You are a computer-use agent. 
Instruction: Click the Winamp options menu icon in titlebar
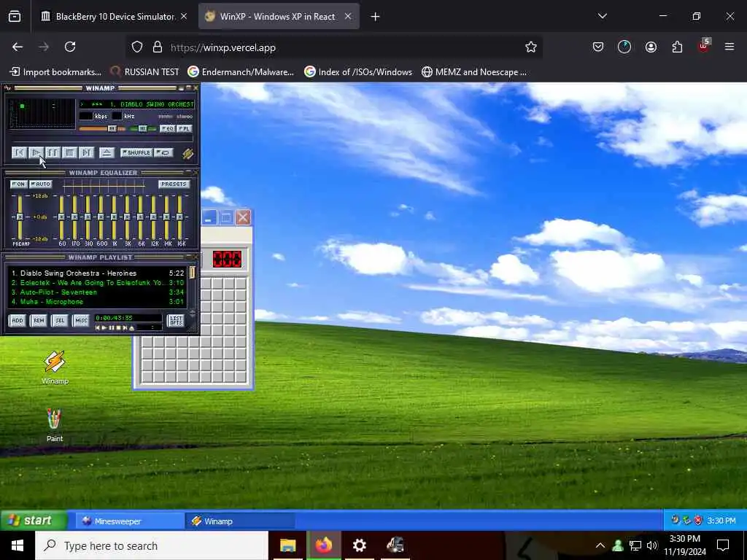pyautogui.click(x=7, y=88)
